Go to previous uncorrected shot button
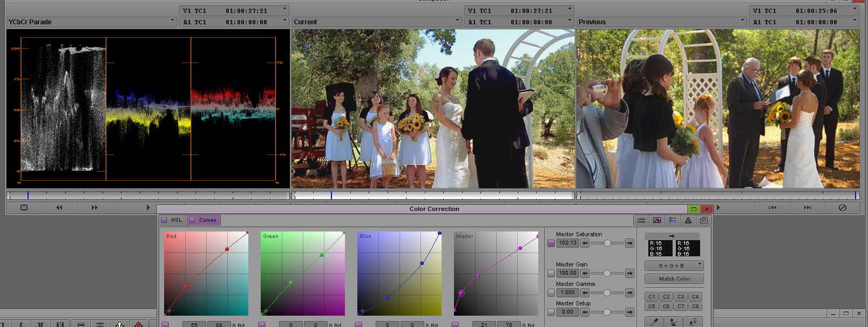The image size is (868, 327). [x=772, y=207]
